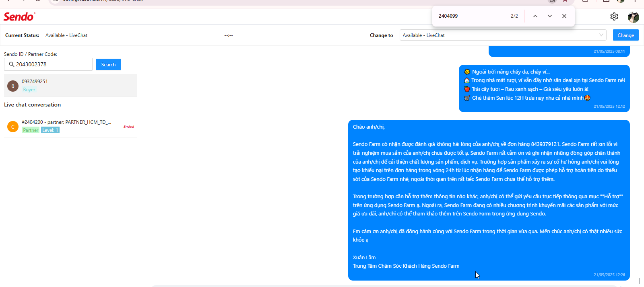Click the sun emoji in promo message
Image resolution: width=644 pixels, height=287 pixels.
[x=467, y=72]
